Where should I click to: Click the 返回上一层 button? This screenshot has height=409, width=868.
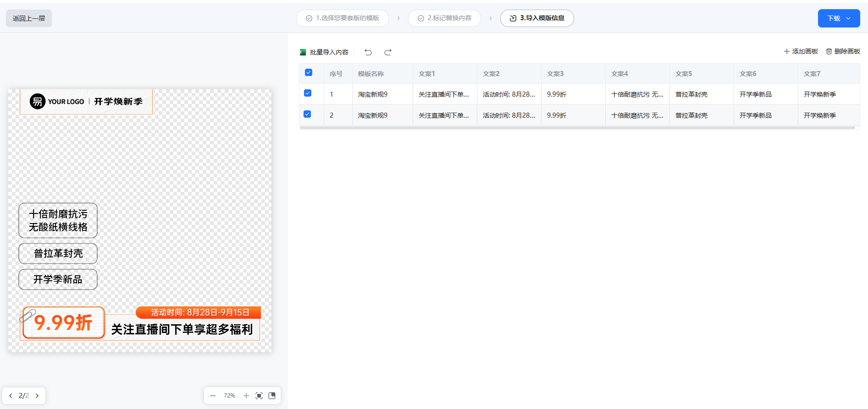29,18
